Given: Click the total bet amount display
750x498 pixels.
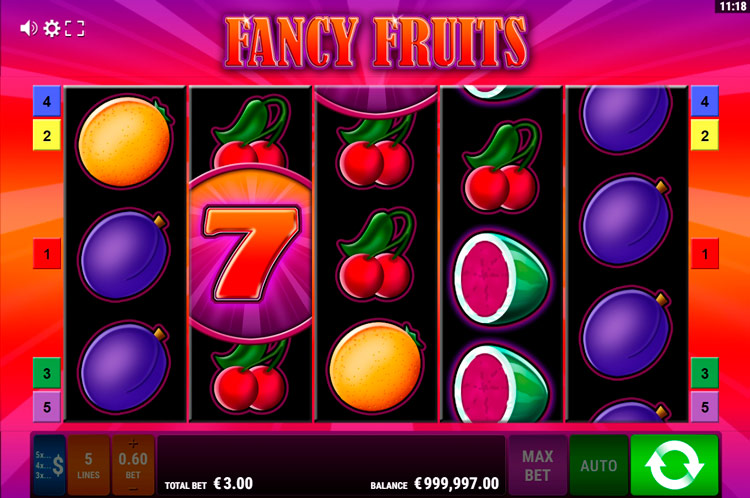Looking at the screenshot, I should coord(233,483).
